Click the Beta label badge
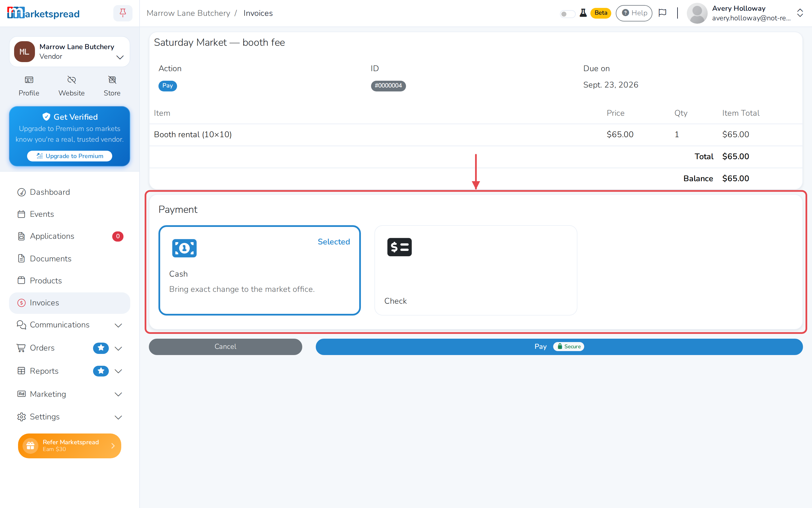Image resolution: width=812 pixels, height=508 pixels. point(601,13)
